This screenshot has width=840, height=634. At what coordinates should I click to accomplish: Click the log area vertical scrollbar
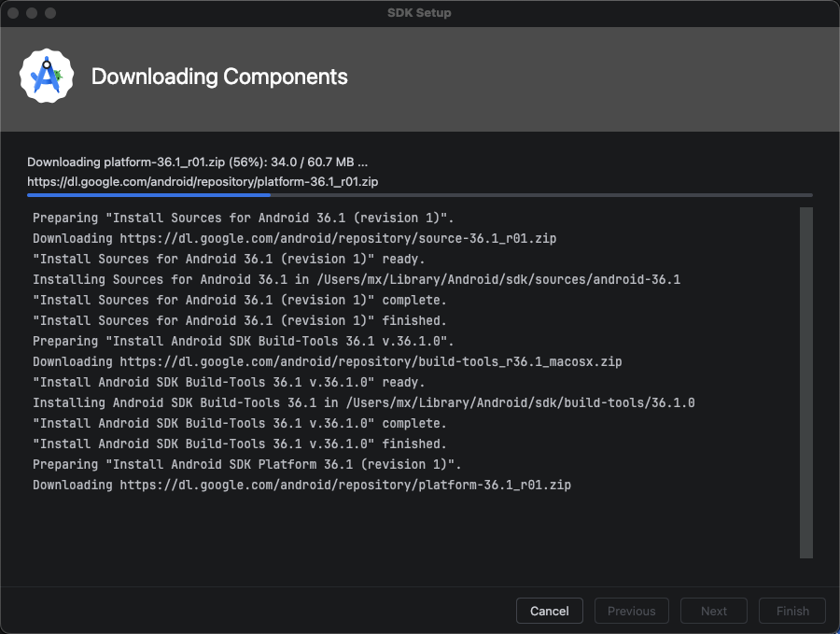pos(806,383)
